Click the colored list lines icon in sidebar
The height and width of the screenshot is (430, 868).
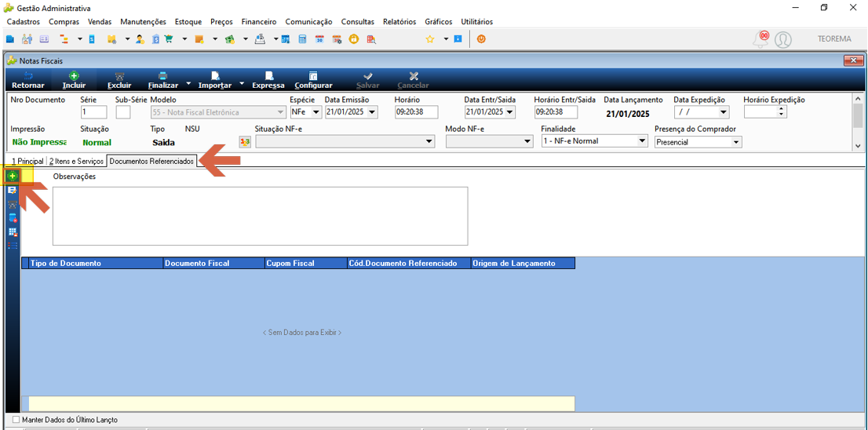[x=13, y=245]
